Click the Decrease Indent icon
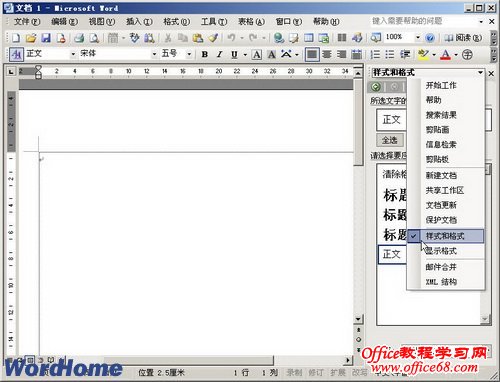 coord(405,54)
